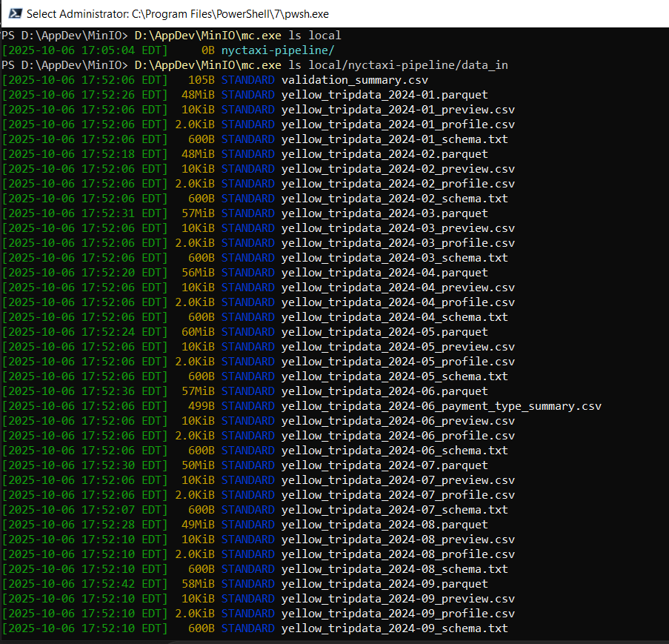This screenshot has width=669, height=644.
Task: Select yellow_tripdata_2024-03_schema.txt entry
Action: pos(395,258)
